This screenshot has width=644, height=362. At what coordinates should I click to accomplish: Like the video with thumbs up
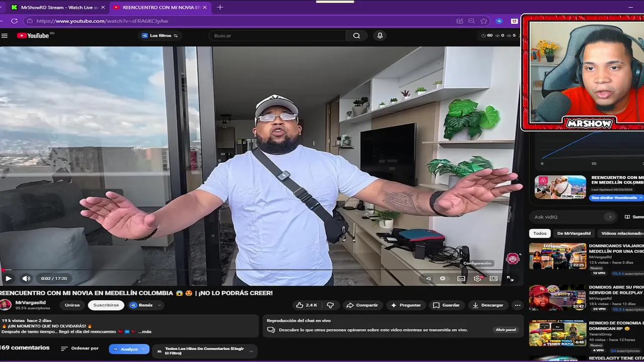(x=307, y=305)
